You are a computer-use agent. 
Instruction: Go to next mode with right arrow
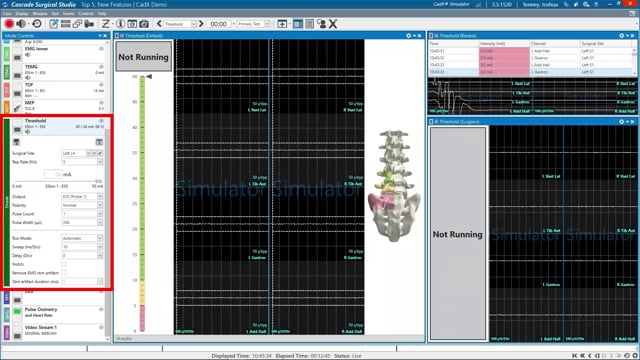(x=201, y=24)
